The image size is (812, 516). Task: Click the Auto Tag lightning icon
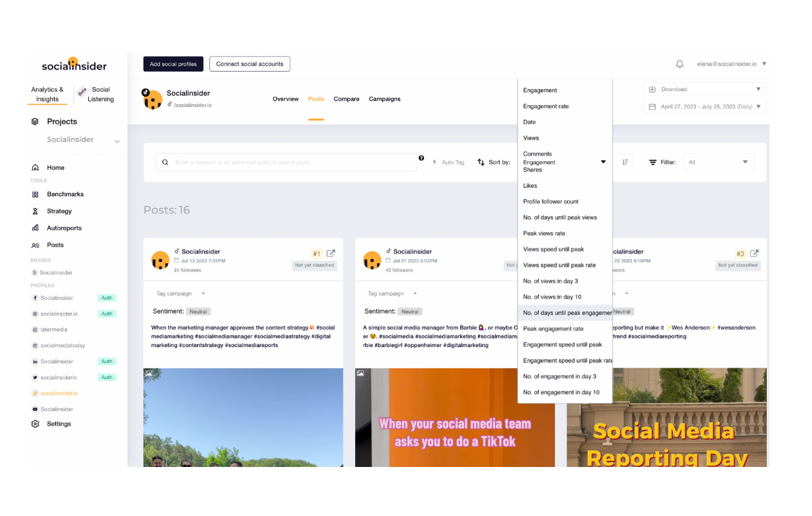(434, 163)
